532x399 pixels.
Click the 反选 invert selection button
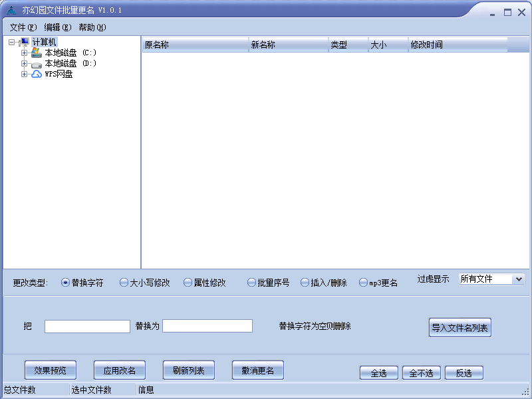coord(464,372)
